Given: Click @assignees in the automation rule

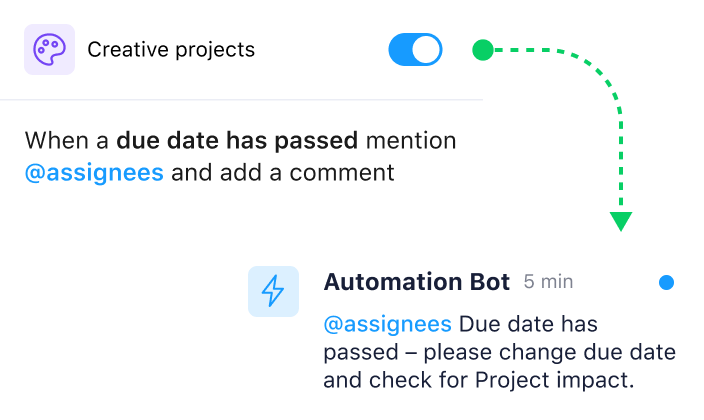Looking at the screenshot, I should point(94,172).
